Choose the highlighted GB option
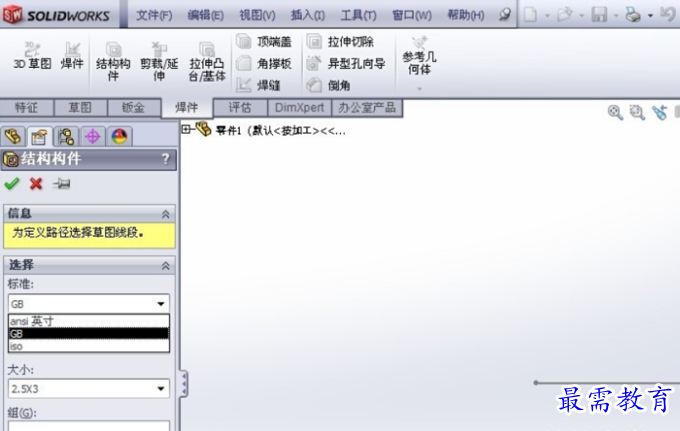Image resolution: width=680 pixels, height=431 pixels. (x=89, y=333)
